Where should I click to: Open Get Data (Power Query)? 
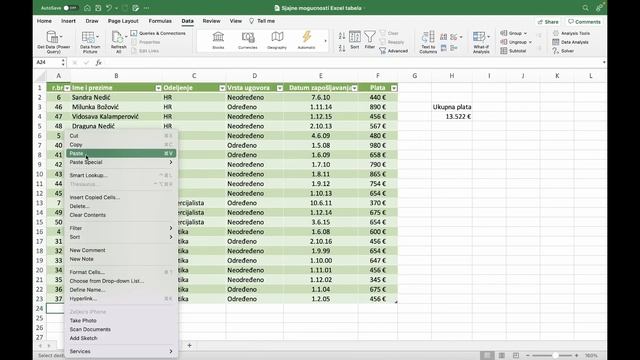[x=53, y=42]
